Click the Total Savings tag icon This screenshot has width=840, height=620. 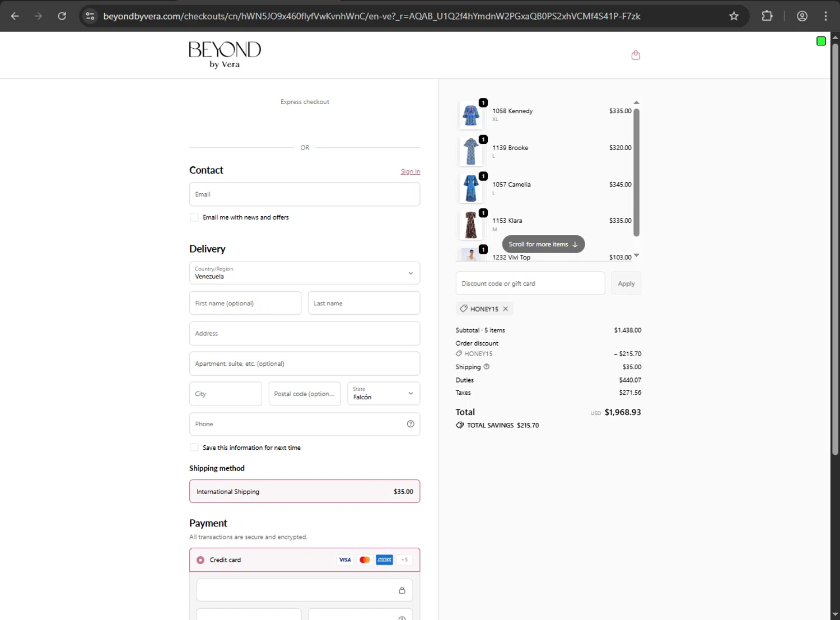click(x=460, y=425)
